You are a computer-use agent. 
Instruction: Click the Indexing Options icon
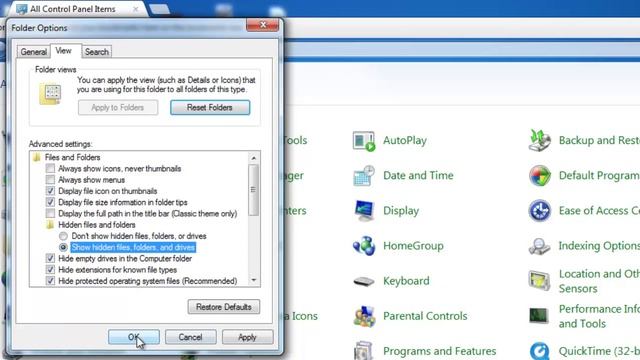[x=539, y=246]
